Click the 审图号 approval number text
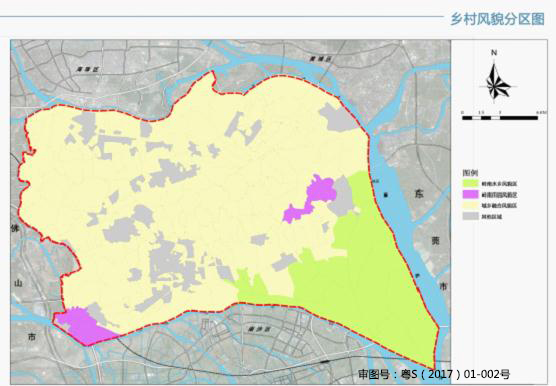This screenshot has width=556, height=386. point(434,374)
